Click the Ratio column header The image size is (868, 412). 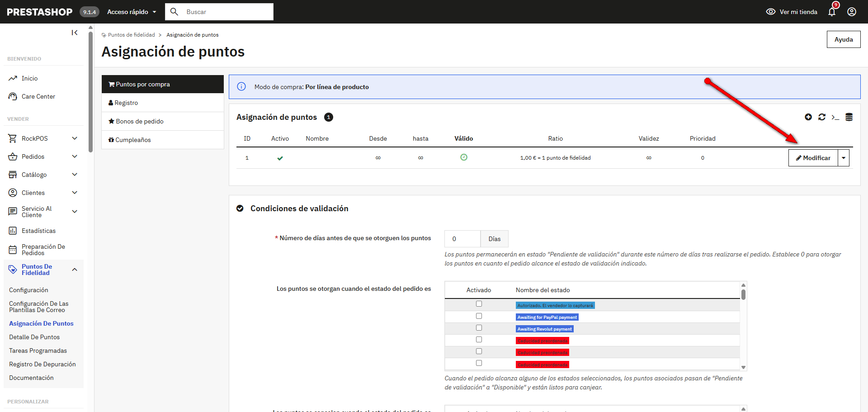coord(556,138)
